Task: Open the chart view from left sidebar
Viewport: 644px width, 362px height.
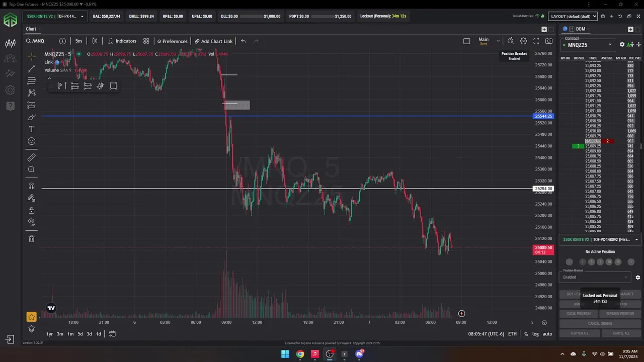Action: [x=10, y=43]
